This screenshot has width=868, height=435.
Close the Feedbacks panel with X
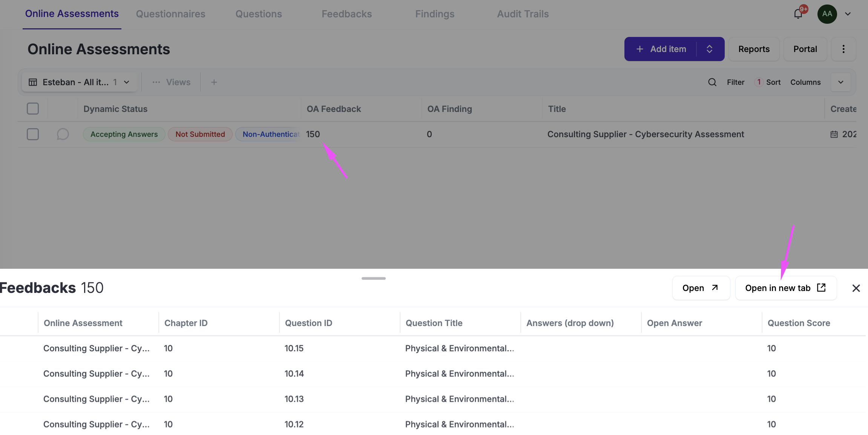(x=856, y=288)
